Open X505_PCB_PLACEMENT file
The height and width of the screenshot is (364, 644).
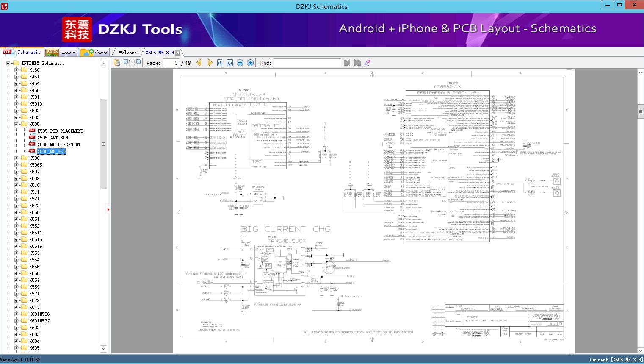click(60, 131)
